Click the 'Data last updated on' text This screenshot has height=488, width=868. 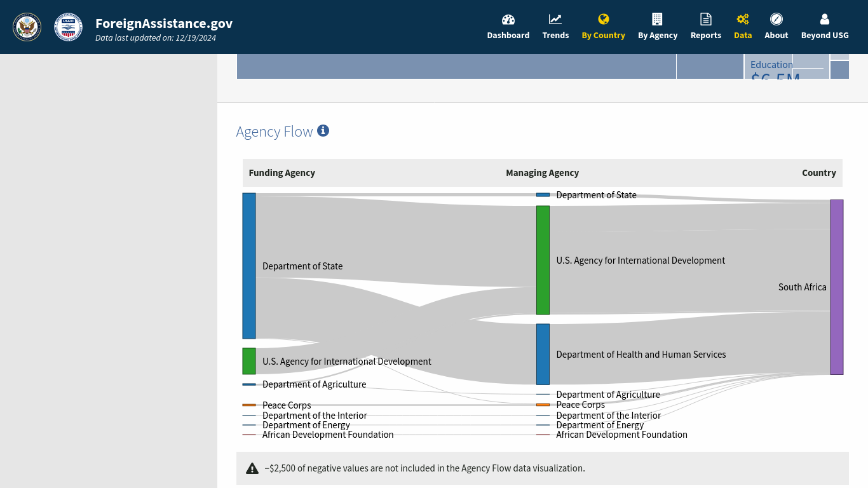pyautogui.click(x=156, y=38)
